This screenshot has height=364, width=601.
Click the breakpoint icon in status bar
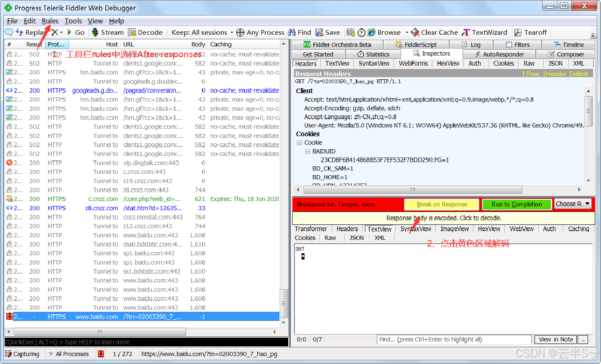coord(101,354)
